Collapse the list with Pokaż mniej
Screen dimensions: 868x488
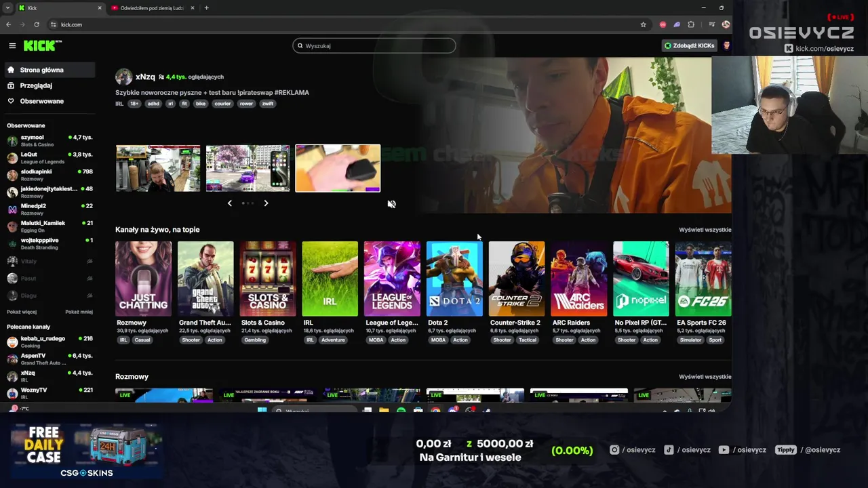pyautogui.click(x=79, y=312)
